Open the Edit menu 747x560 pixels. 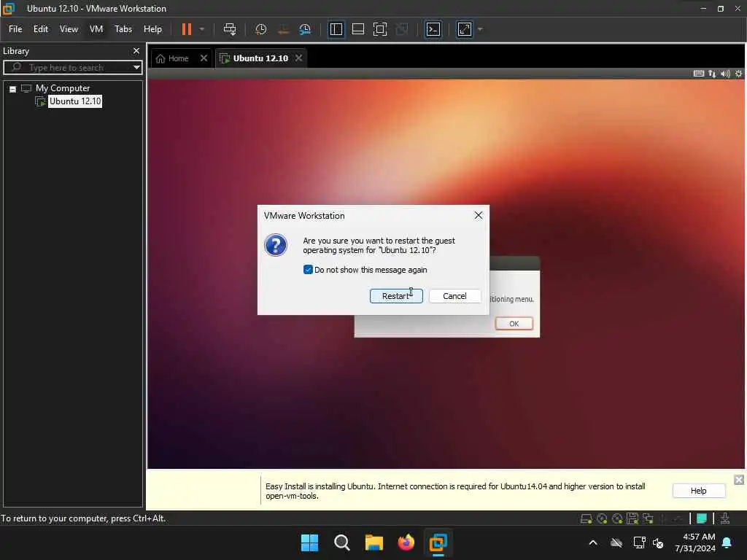coord(41,29)
